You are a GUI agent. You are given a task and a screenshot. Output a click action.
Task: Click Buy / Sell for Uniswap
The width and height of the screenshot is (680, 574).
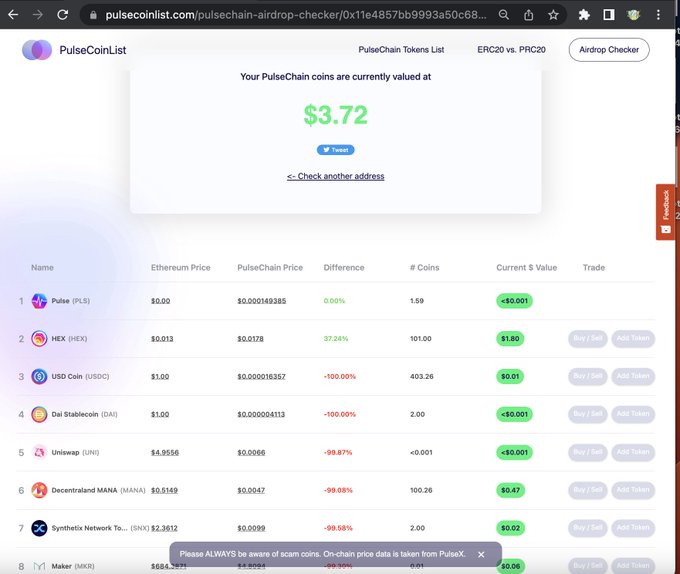(588, 452)
